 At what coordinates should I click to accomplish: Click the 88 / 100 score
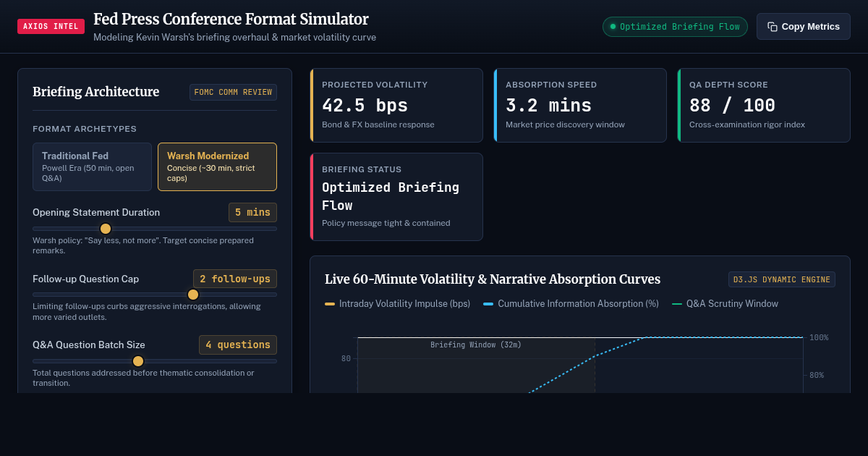pos(732,106)
